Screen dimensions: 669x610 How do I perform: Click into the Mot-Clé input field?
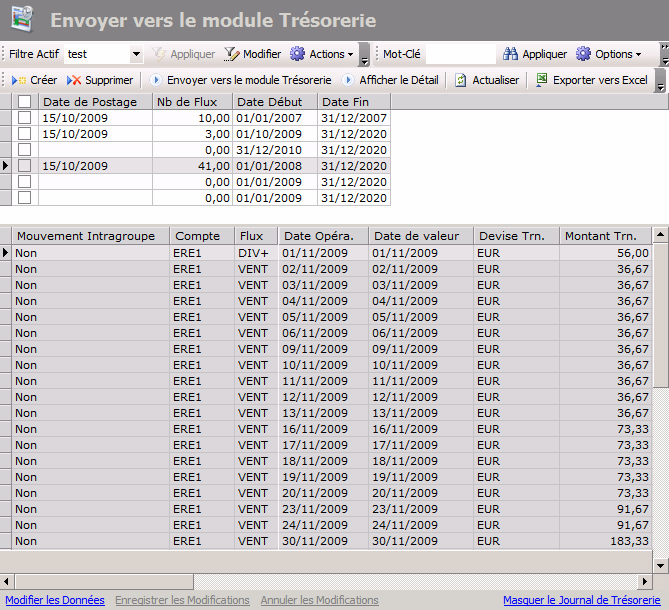coord(460,54)
